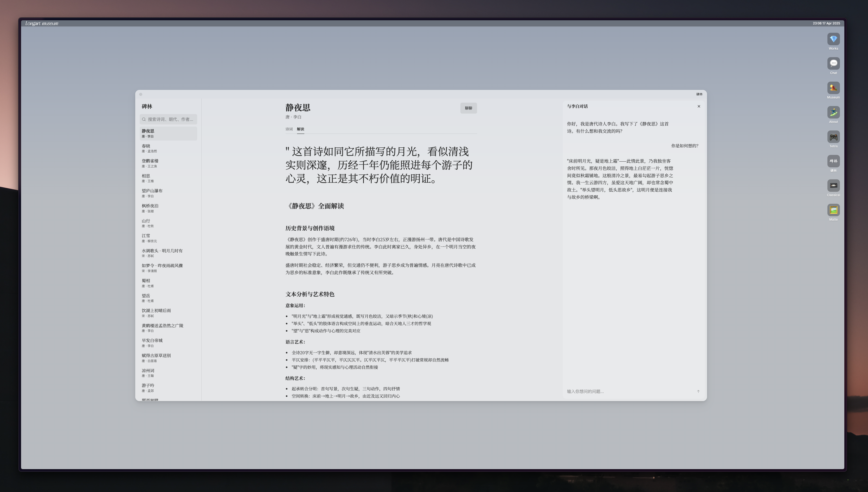Start the Tetris game icon
868x492 pixels.
click(833, 137)
